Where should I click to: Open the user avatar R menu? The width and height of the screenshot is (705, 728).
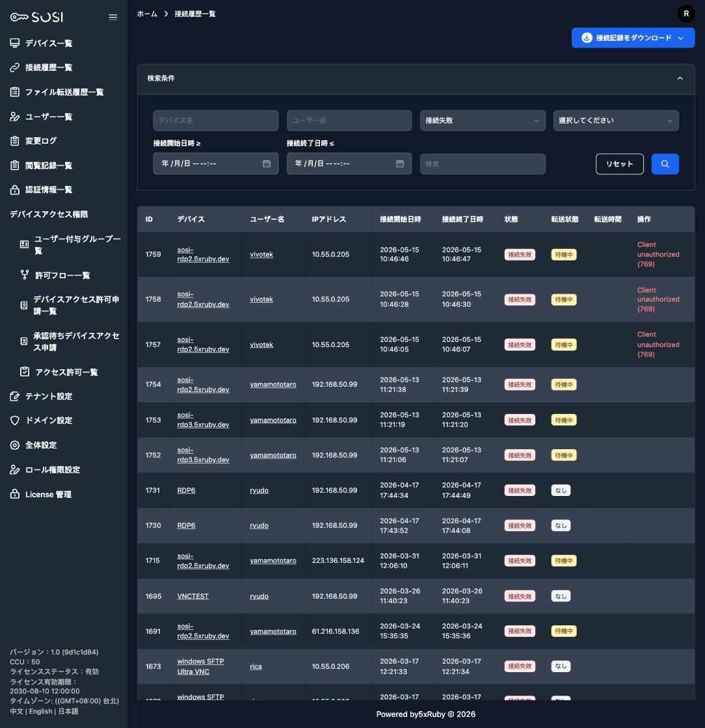[x=686, y=14]
